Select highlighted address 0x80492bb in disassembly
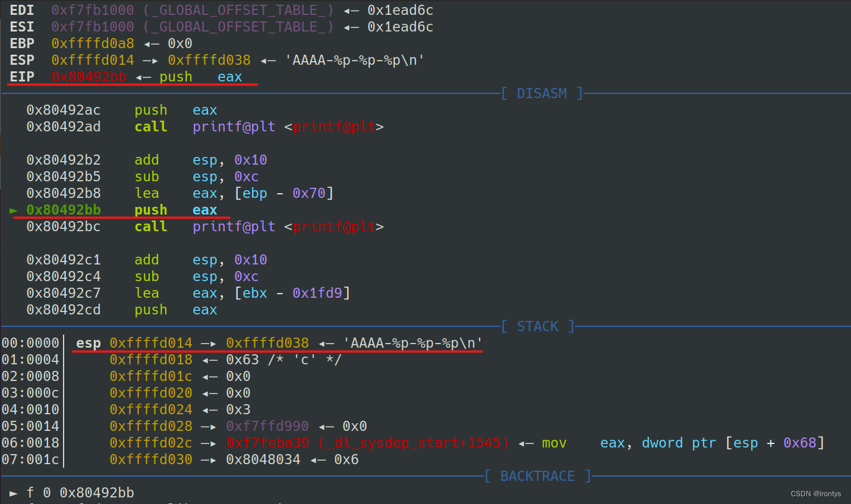The image size is (851, 504). 64,210
